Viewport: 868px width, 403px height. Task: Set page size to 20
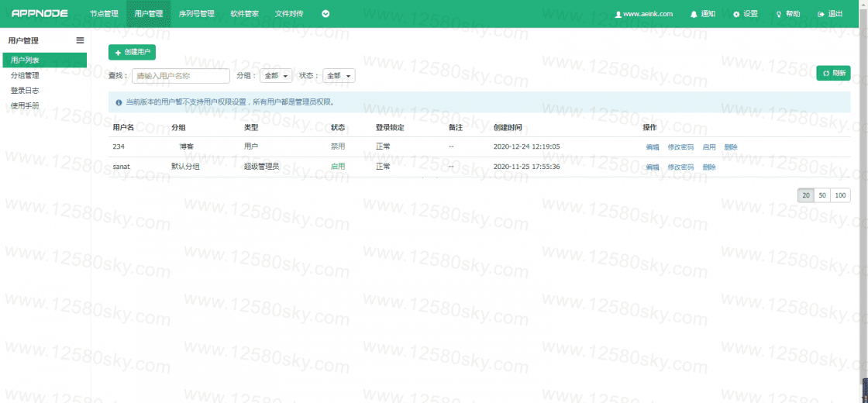(806, 195)
